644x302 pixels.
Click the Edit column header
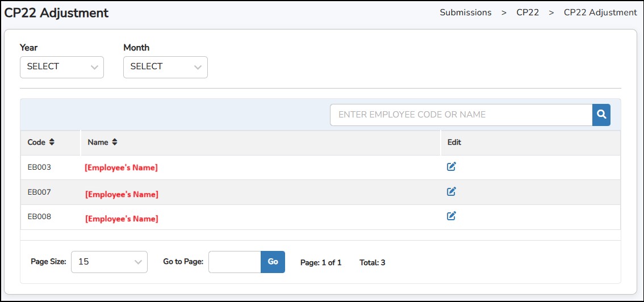(x=454, y=142)
